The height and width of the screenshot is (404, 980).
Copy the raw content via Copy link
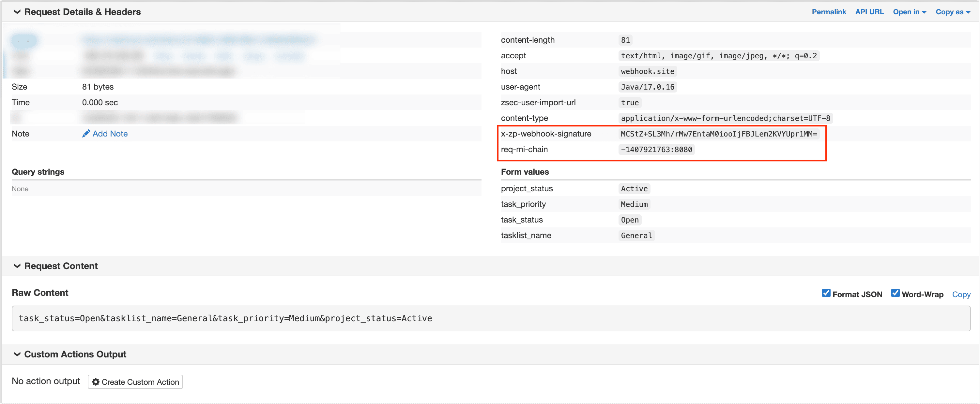coord(961,294)
